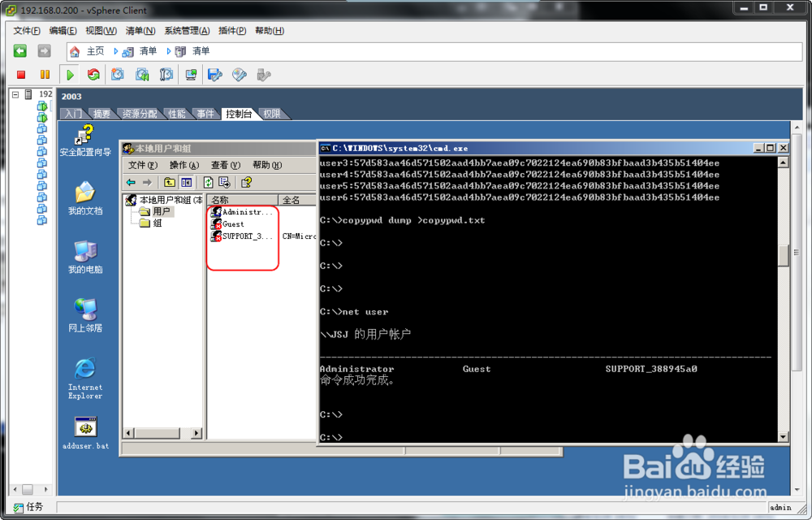Power on the VM with the green play icon
Viewport: 812px width, 520px height.
[x=70, y=75]
